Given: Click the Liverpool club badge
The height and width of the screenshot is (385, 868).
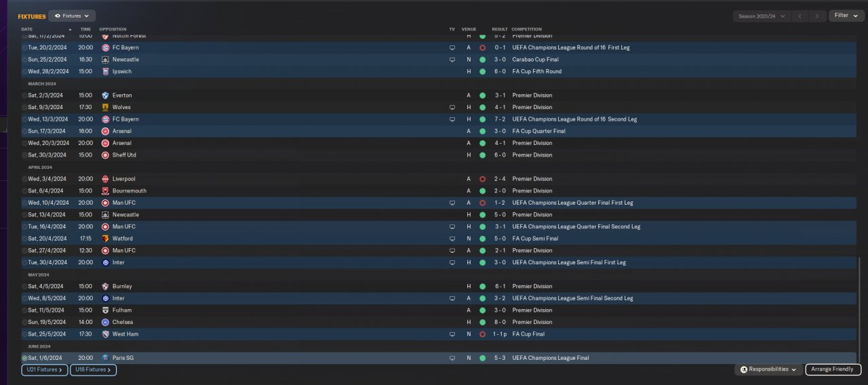Looking at the screenshot, I should 105,179.
